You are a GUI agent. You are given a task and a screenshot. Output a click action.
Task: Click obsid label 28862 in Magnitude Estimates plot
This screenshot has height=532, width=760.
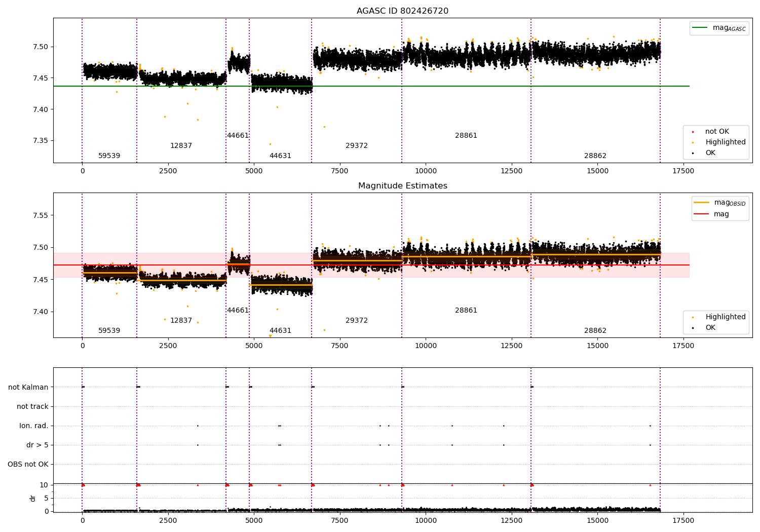(595, 331)
